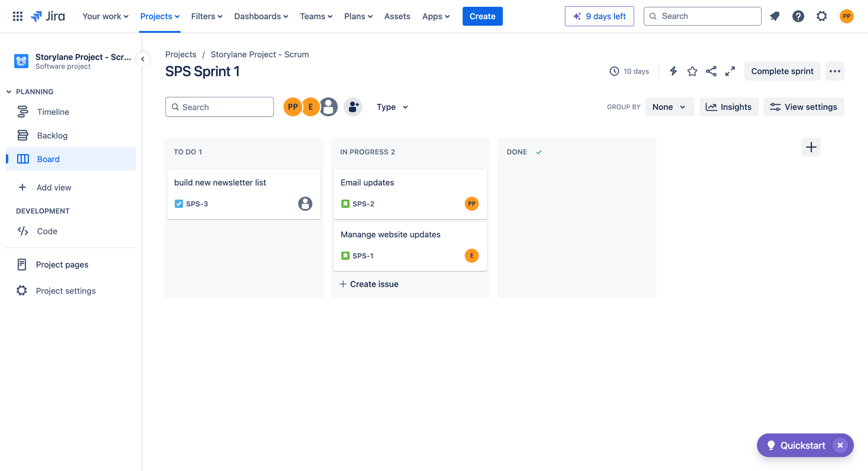Open the Type filter dropdown

click(392, 107)
